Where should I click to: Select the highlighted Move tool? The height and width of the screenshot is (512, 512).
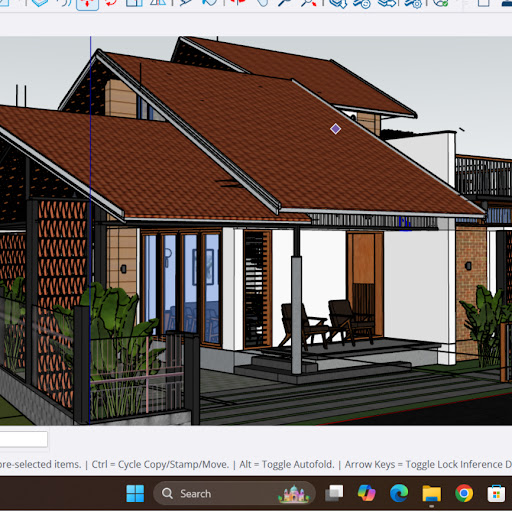pyautogui.click(x=87, y=4)
